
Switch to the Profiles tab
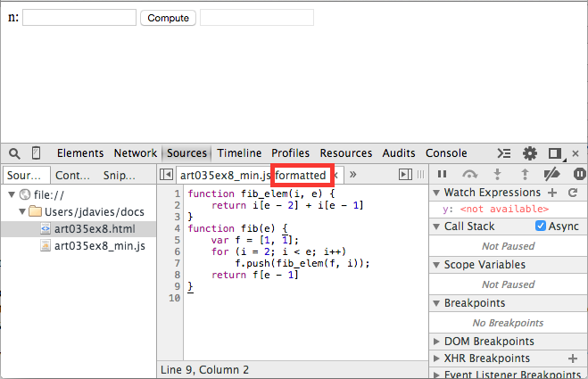(291, 153)
